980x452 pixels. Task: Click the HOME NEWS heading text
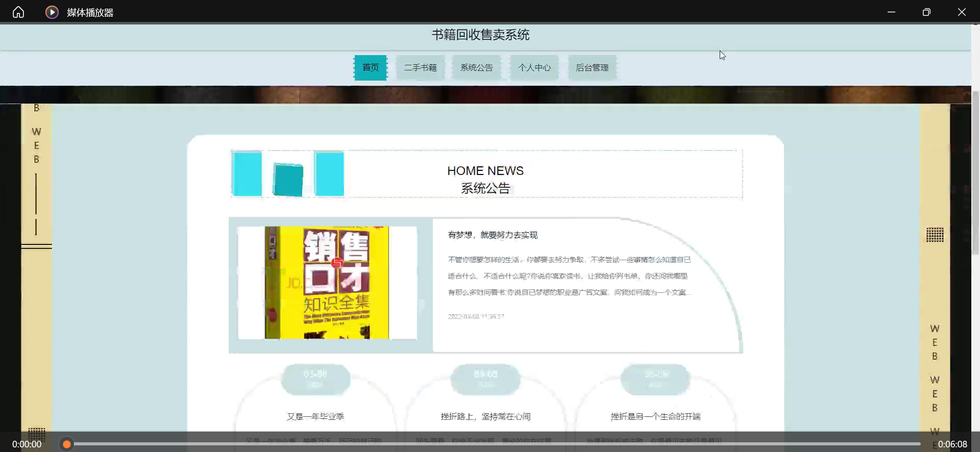(x=485, y=170)
